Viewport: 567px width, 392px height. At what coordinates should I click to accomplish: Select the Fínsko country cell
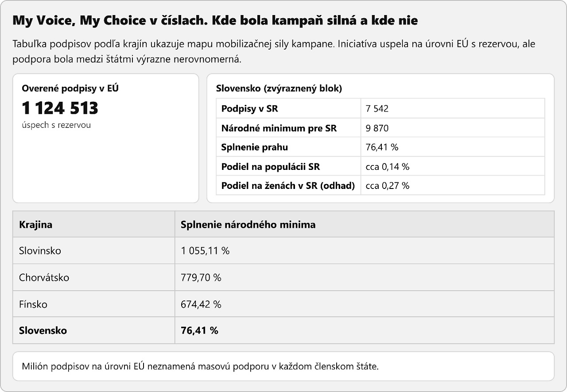[33, 304]
